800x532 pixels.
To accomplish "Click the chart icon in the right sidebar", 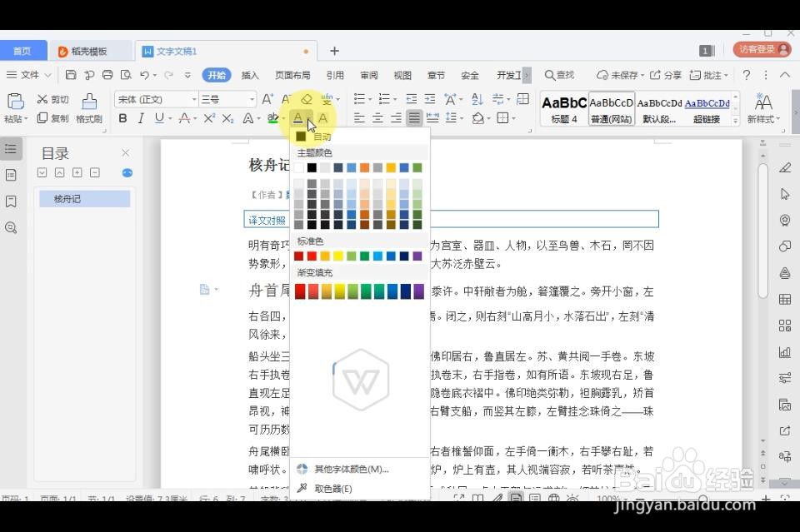I will tap(784, 352).
